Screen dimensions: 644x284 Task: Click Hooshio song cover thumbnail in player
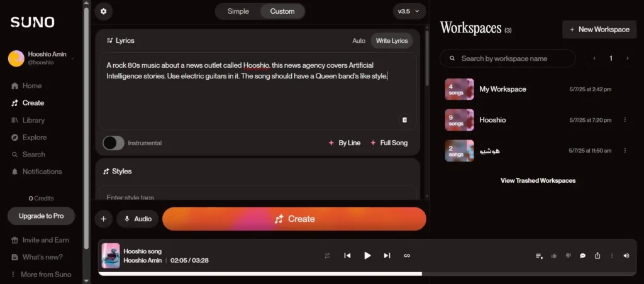click(x=111, y=256)
